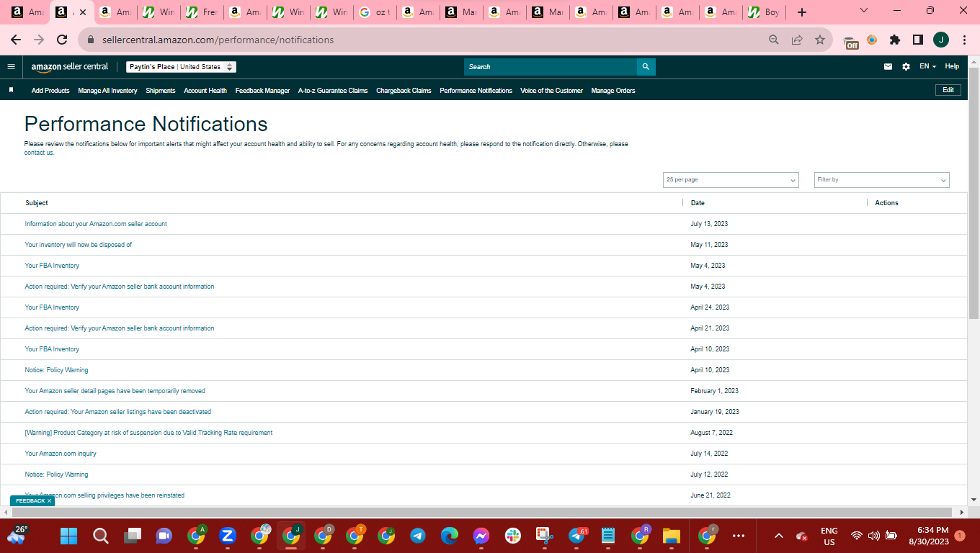Viewport: 980px width, 553px height.
Task: Dismiss the FEEDBACK tab with its X
Action: (49, 500)
